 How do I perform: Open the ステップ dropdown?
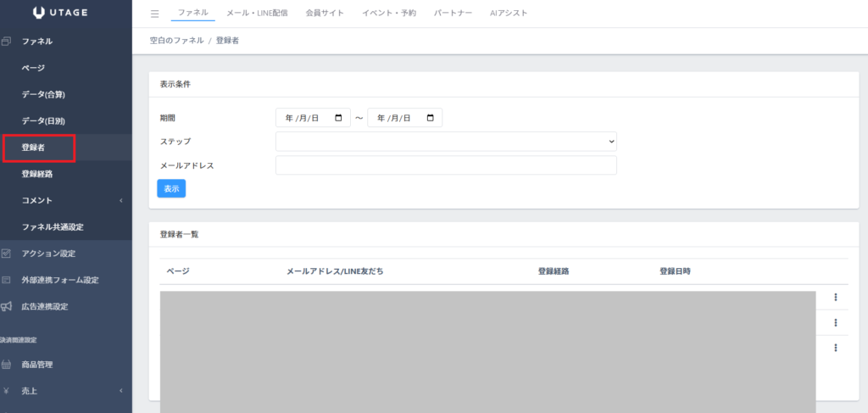coord(446,142)
